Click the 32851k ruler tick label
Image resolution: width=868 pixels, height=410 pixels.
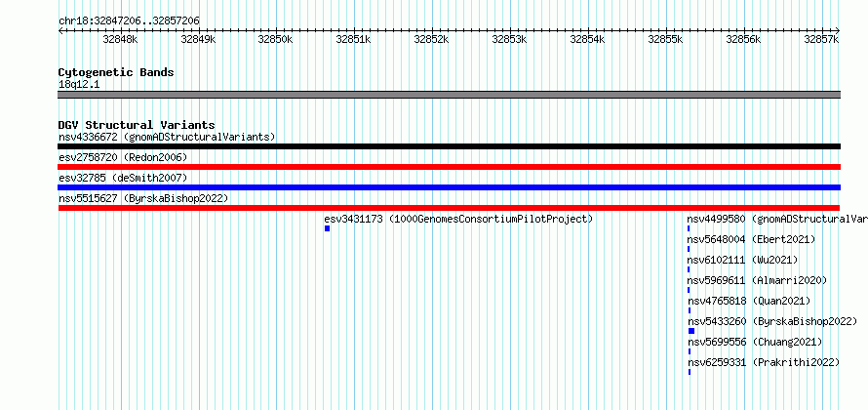354,39
